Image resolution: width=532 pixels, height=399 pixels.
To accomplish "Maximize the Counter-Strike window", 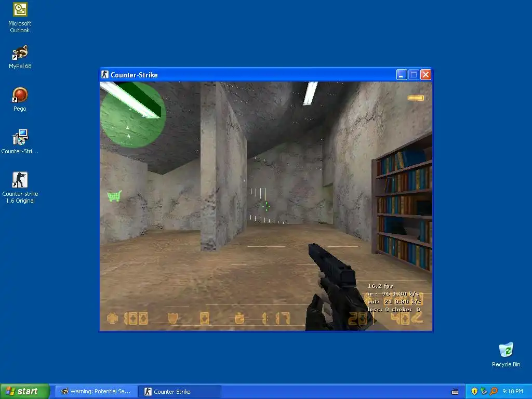I will point(414,75).
